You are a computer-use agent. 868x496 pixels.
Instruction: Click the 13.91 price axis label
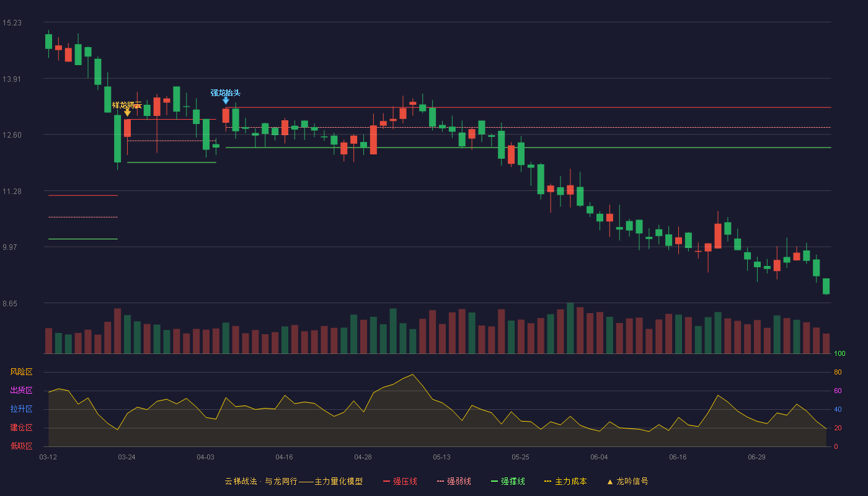coord(12,79)
